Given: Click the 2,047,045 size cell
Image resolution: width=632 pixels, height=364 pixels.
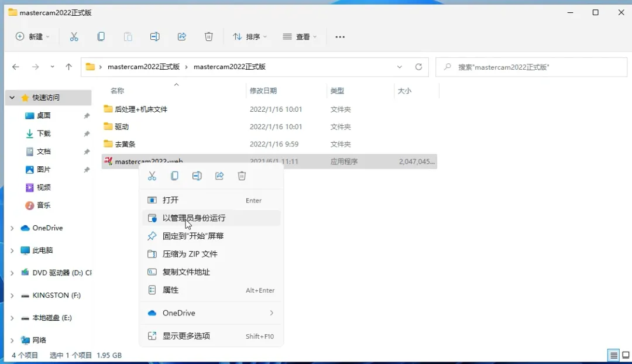Looking at the screenshot, I should [x=417, y=162].
